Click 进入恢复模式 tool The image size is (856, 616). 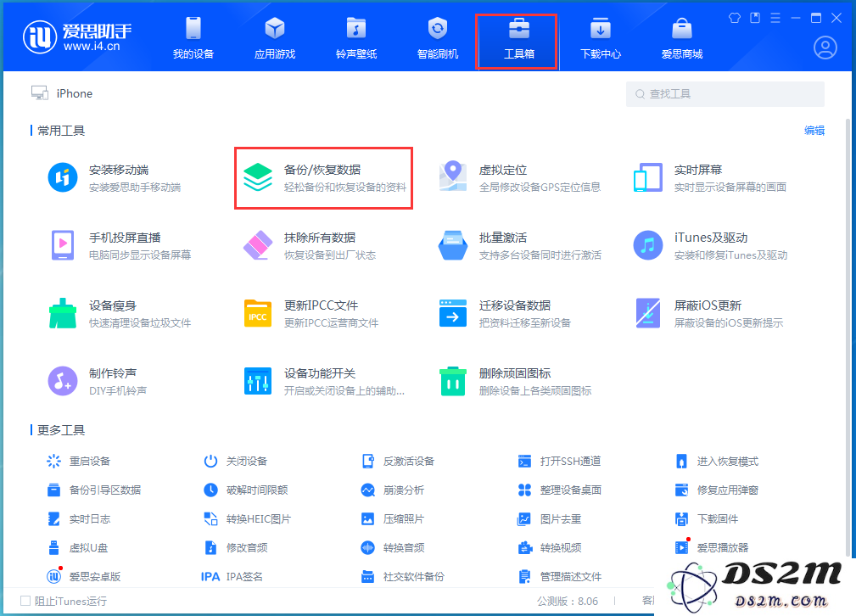coord(716,462)
